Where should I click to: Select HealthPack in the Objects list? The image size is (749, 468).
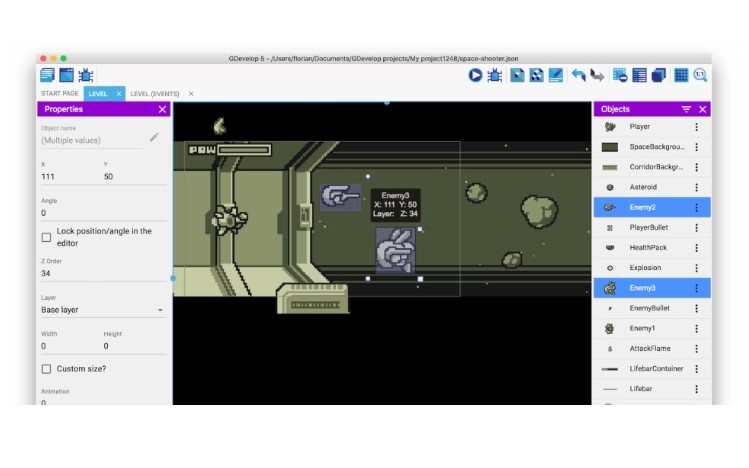point(652,248)
